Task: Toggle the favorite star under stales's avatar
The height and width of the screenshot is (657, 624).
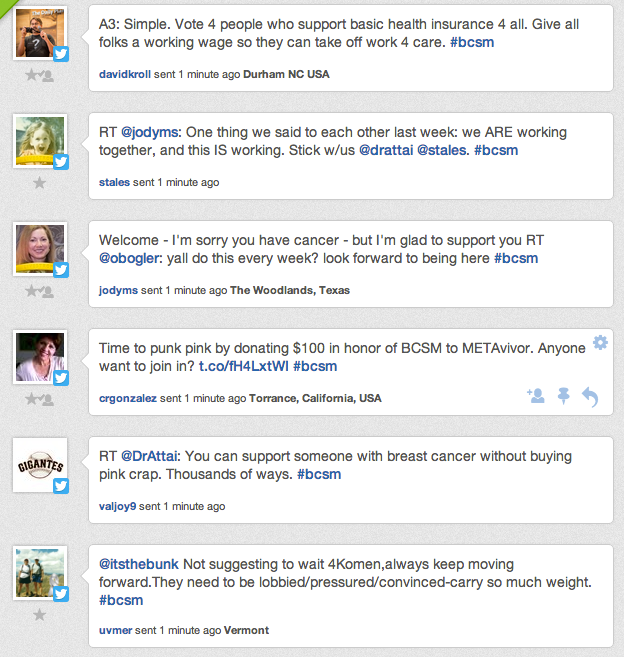Action: click(40, 183)
